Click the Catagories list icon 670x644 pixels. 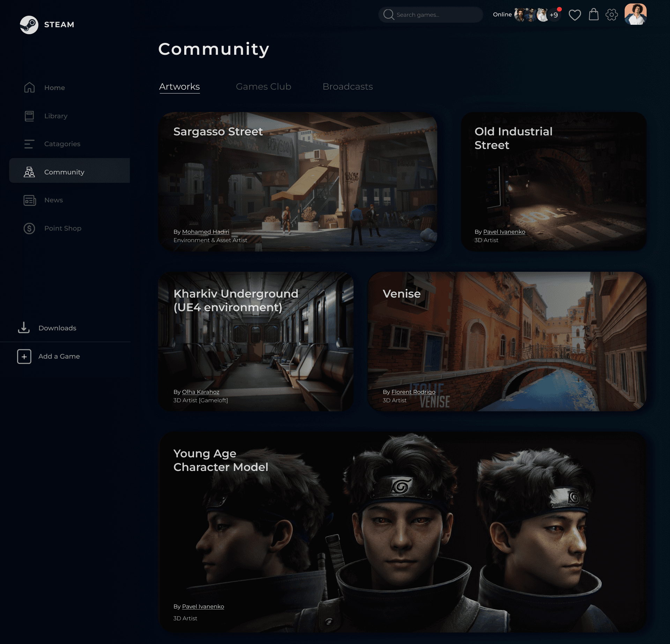tap(29, 144)
